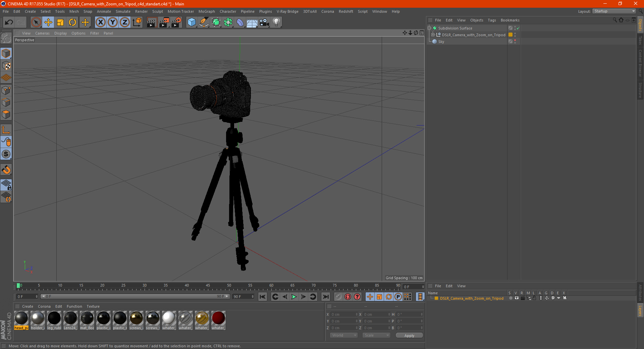
Task: Collapse the Subdivision Surface tree node
Action: (x=429, y=28)
